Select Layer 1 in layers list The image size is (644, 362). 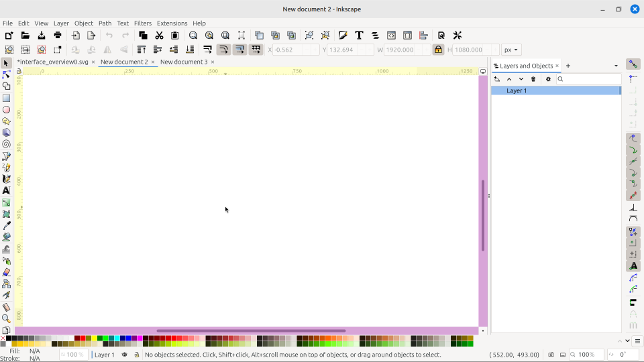point(556,90)
